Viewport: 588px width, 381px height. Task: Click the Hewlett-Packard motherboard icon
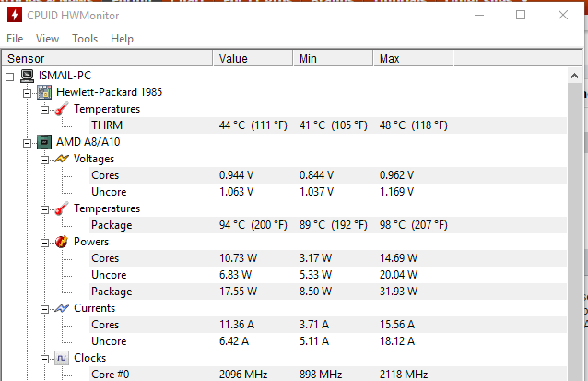click(44, 92)
